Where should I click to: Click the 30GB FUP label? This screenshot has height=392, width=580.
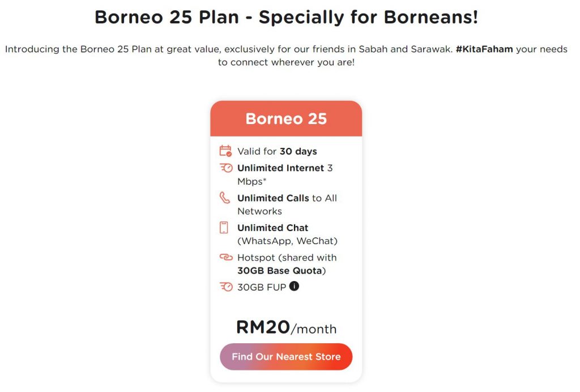point(262,287)
